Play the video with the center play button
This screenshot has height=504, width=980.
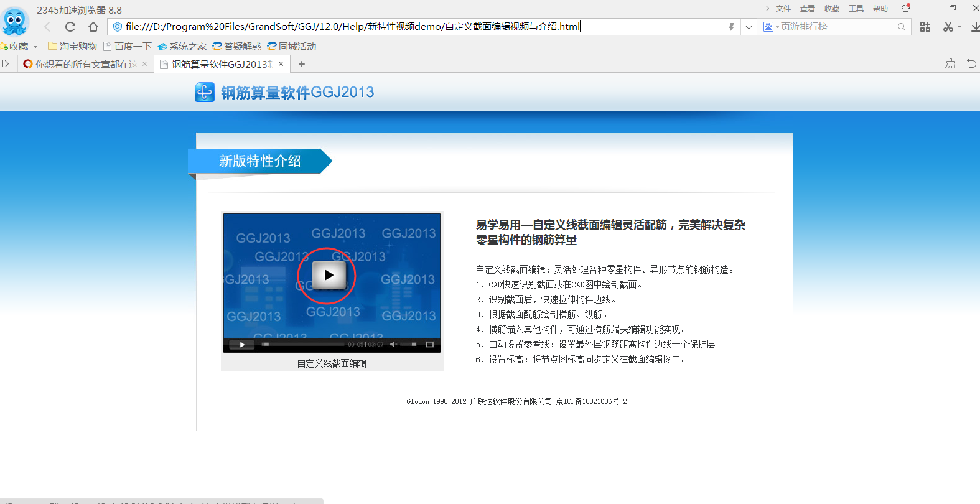click(x=328, y=275)
